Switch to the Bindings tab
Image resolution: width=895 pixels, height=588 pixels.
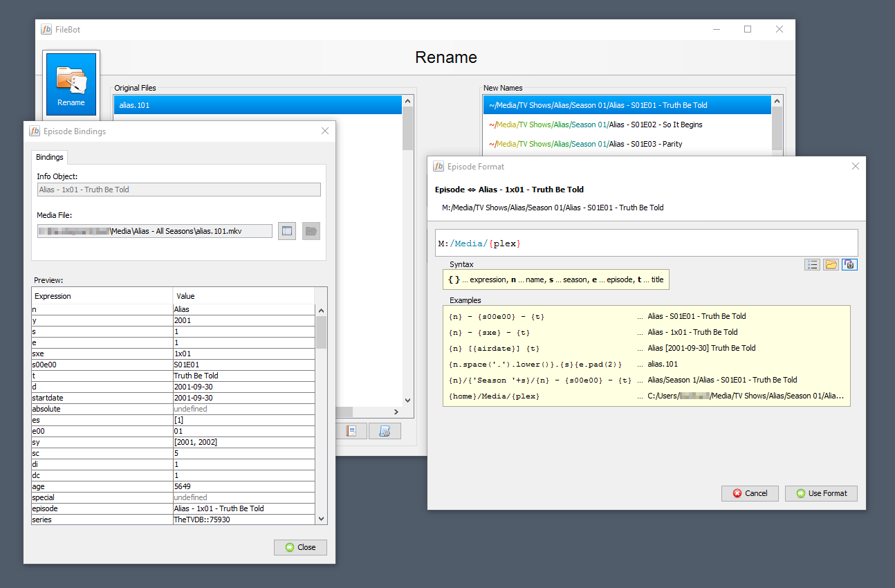pos(49,157)
